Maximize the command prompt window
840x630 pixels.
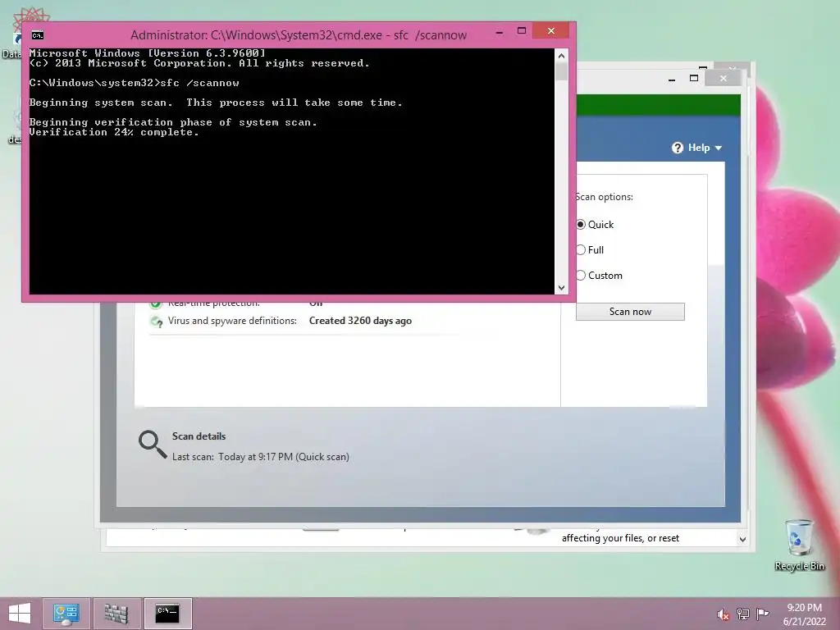pyautogui.click(x=521, y=31)
